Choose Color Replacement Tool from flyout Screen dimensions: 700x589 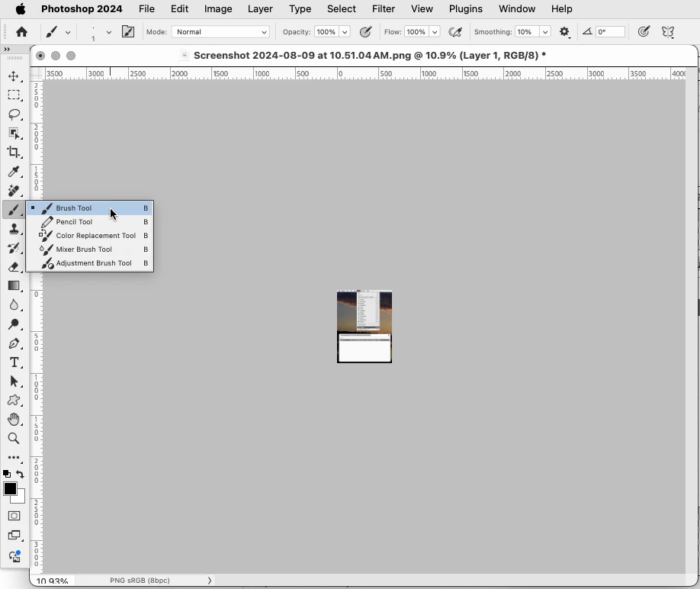[90, 235]
